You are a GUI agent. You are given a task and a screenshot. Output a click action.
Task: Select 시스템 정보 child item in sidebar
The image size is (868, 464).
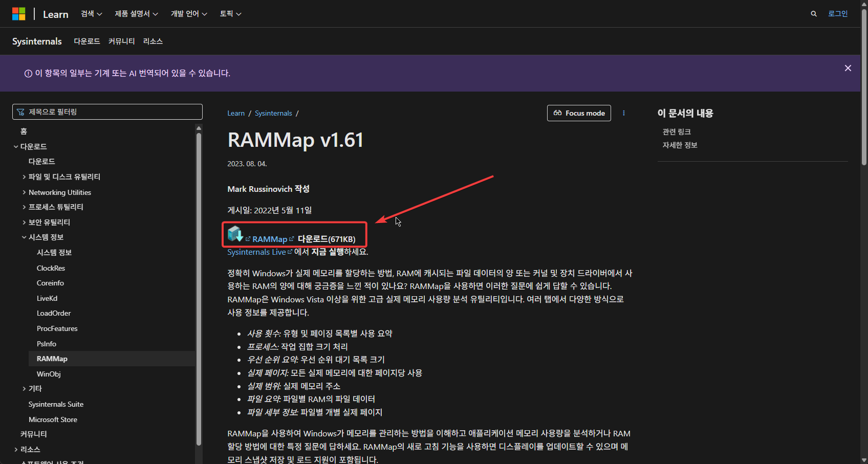[54, 253]
